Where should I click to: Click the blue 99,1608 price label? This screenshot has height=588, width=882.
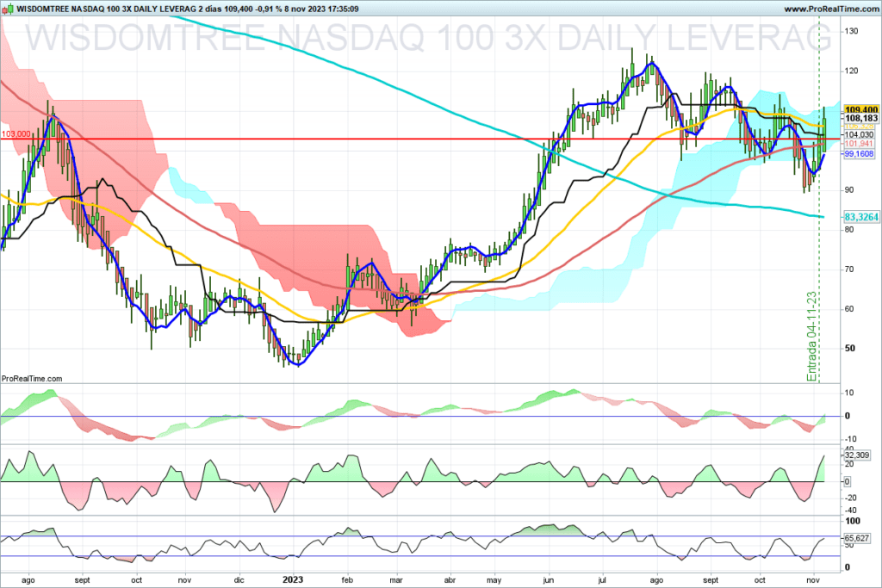[859, 153]
